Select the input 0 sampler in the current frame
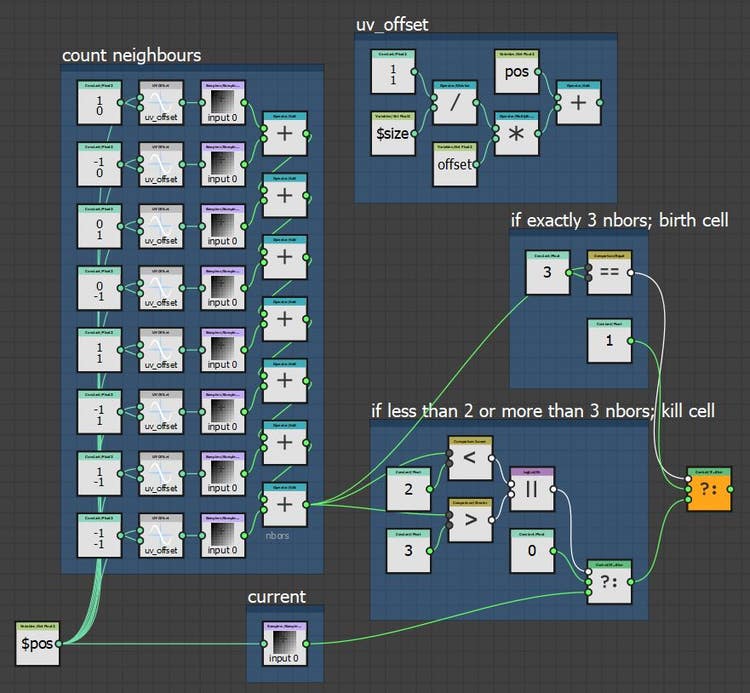Image resolution: width=750 pixels, height=693 pixels. pos(285,644)
